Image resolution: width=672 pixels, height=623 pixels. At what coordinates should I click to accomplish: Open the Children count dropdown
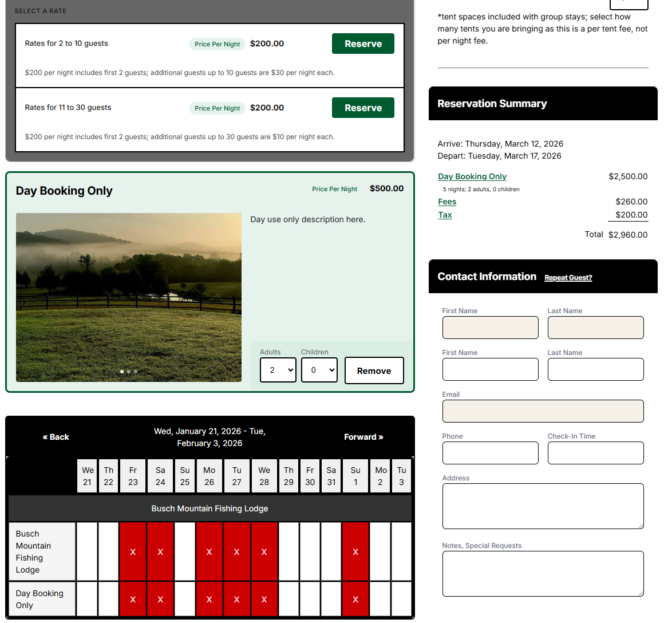point(319,370)
